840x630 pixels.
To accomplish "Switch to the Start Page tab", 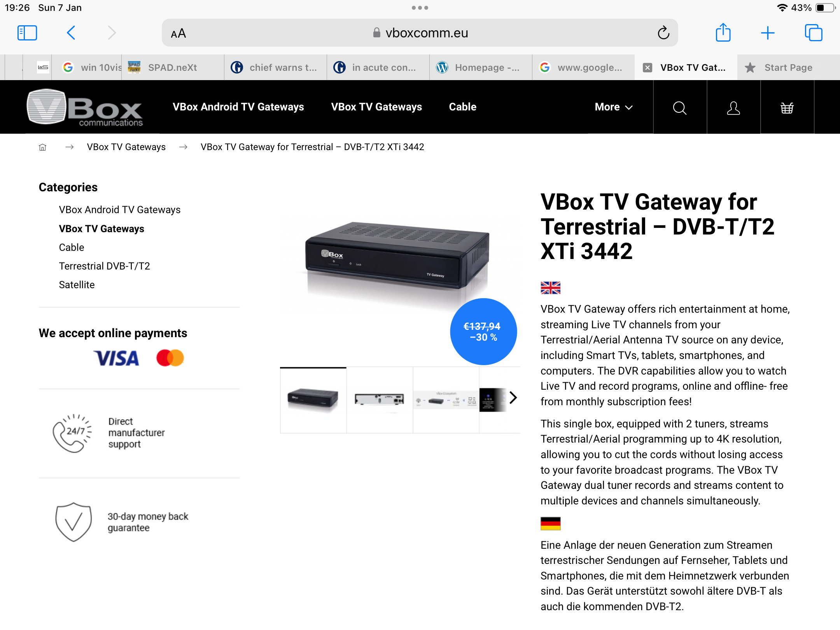I will 788,68.
